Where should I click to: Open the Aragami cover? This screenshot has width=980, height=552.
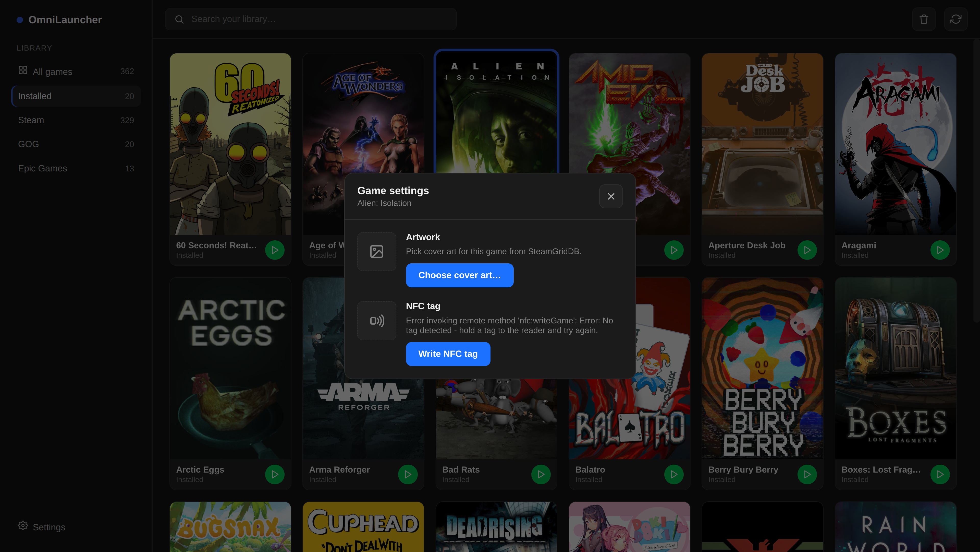pos(896,144)
